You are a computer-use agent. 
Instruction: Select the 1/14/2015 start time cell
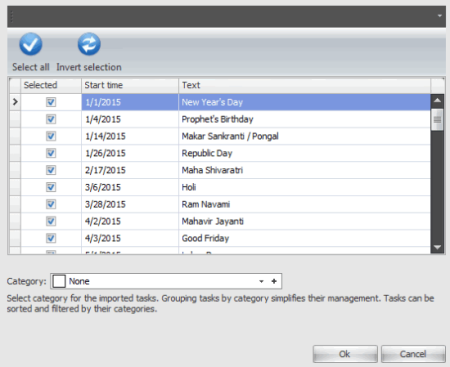pyautogui.click(x=130, y=136)
